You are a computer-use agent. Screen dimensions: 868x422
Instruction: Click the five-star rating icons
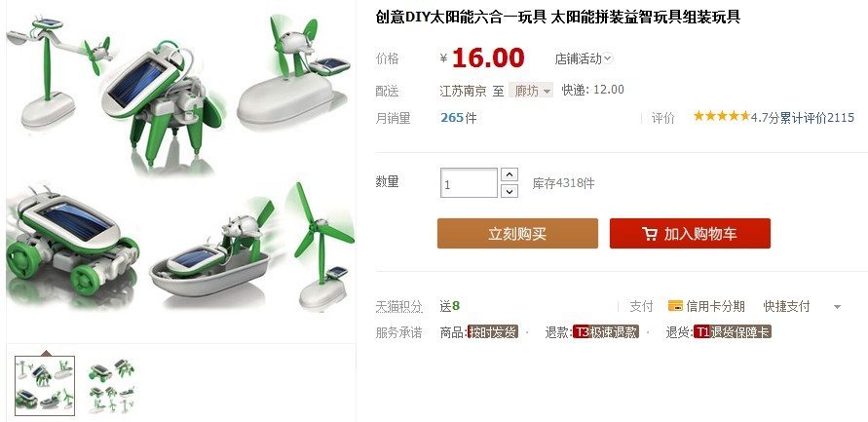[721, 116]
